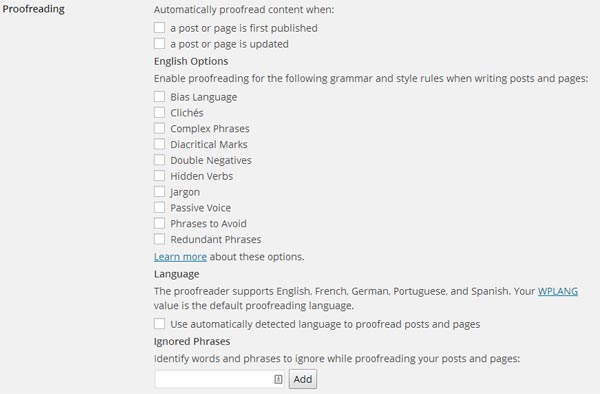Enable Passive Voice detection

coord(160,207)
